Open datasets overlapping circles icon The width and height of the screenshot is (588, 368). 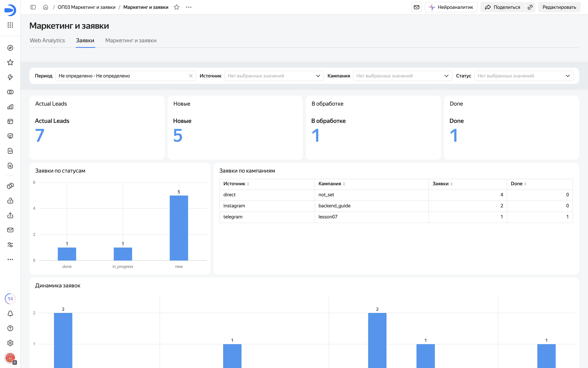[x=10, y=92]
